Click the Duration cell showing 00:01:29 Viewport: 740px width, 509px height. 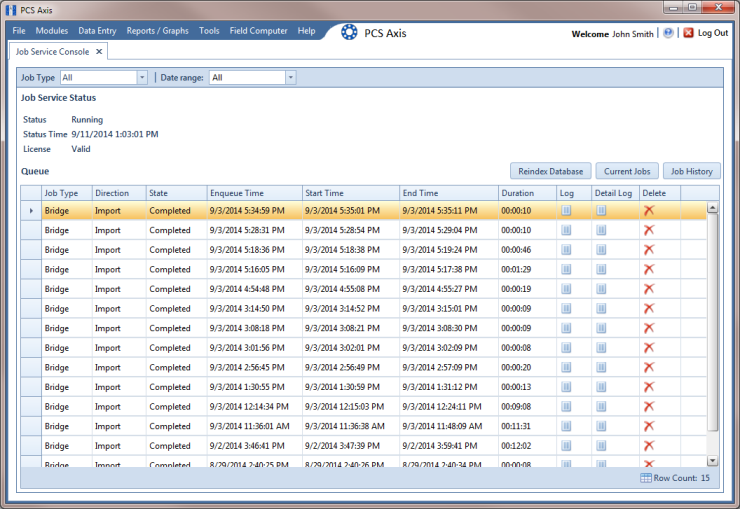[527, 269]
